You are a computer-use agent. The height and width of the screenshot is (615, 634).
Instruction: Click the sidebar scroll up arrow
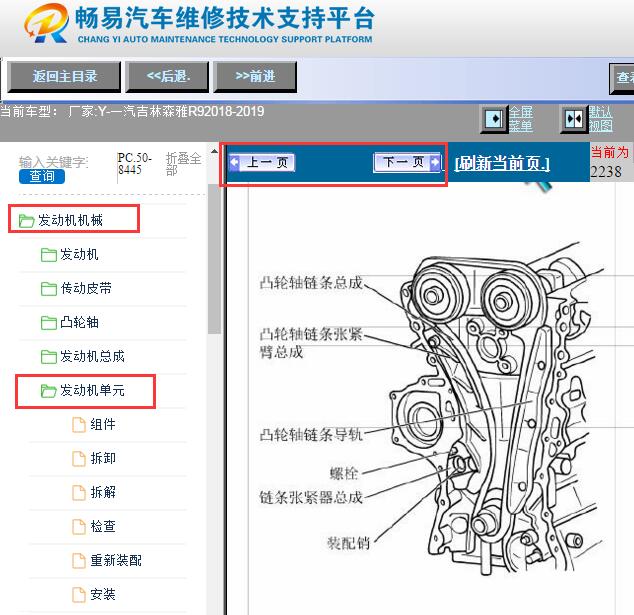[x=214, y=152]
